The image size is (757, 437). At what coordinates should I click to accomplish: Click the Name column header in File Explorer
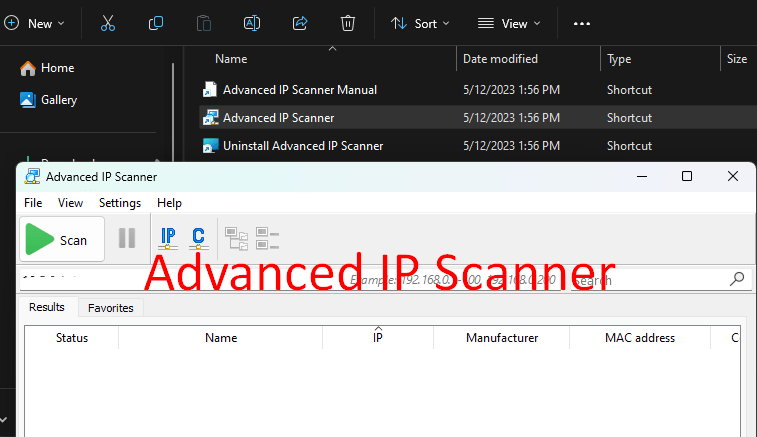coord(231,59)
